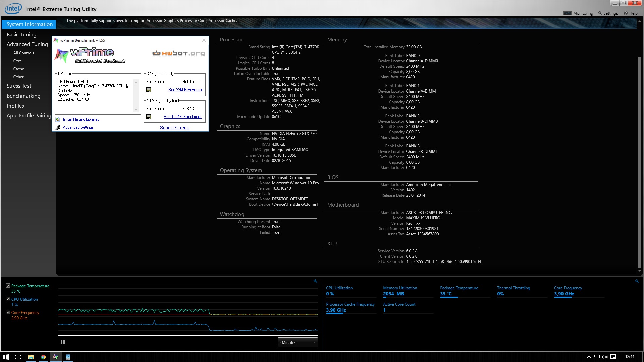644x362 pixels.
Task: Select All Controls under Advanced Tuning
Action: [23, 53]
